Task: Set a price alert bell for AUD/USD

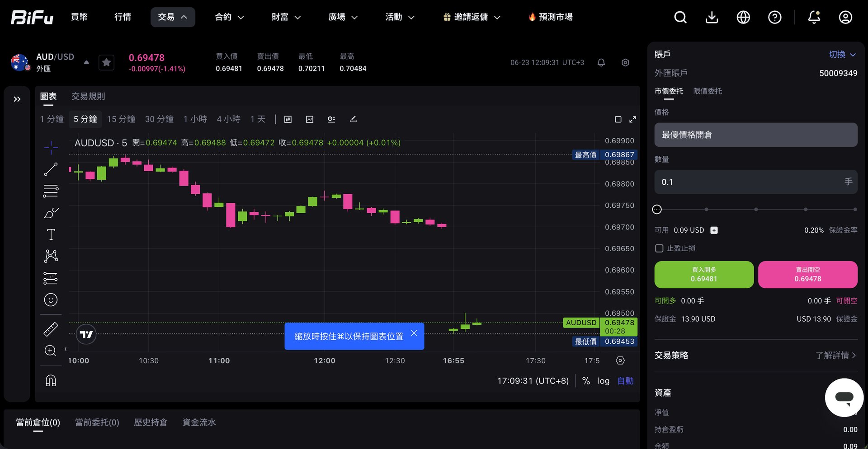Action: pos(601,63)
